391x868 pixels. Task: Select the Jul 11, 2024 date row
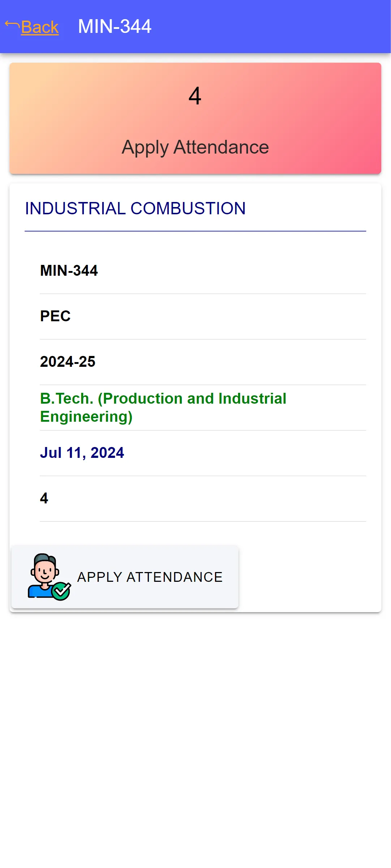(x=203, y=453)
